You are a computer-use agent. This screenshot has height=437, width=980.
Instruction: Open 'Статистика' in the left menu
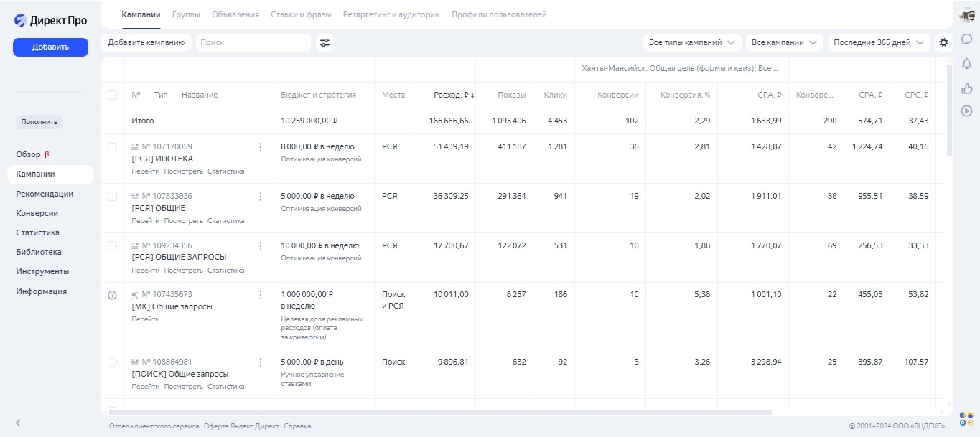coord(38,232)
